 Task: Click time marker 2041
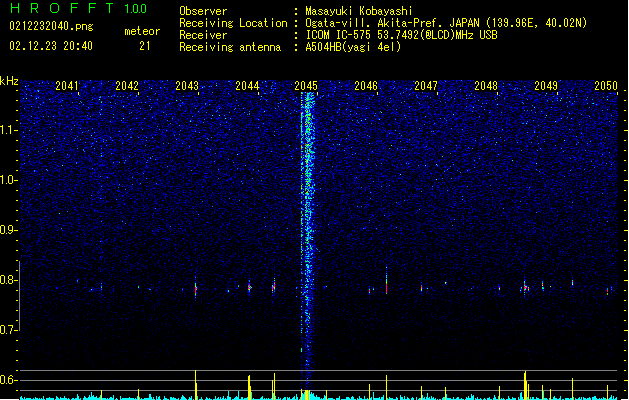click(67, 86)
